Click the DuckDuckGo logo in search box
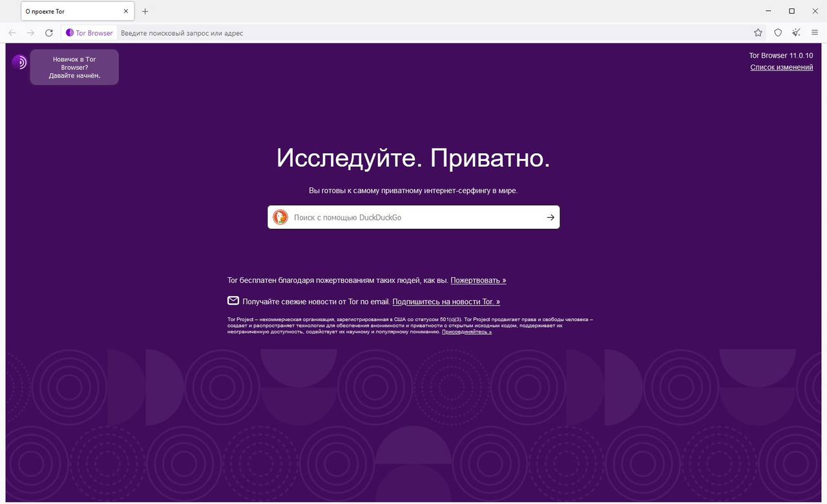Screen dimensions: 827x504 pos(280,217)
